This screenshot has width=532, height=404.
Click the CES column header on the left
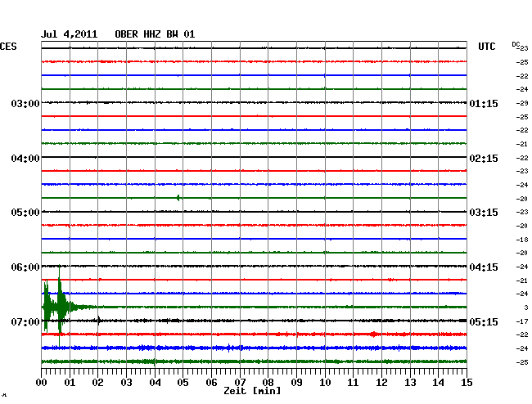tap(8, 47)
